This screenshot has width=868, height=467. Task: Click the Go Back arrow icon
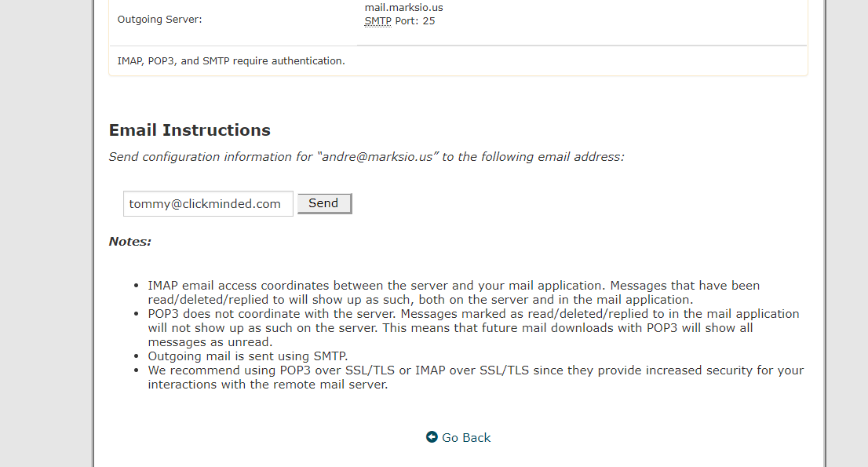(432, 437)
